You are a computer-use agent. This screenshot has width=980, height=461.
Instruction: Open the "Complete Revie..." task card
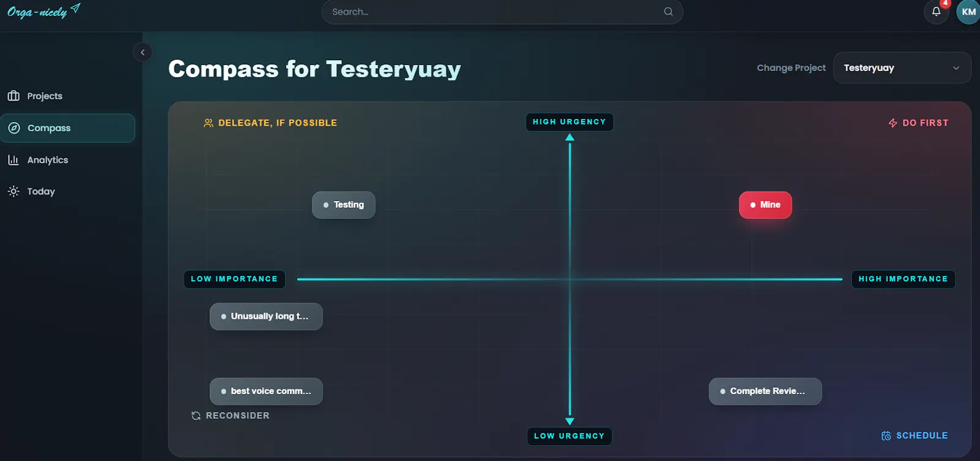pos(765,391)
